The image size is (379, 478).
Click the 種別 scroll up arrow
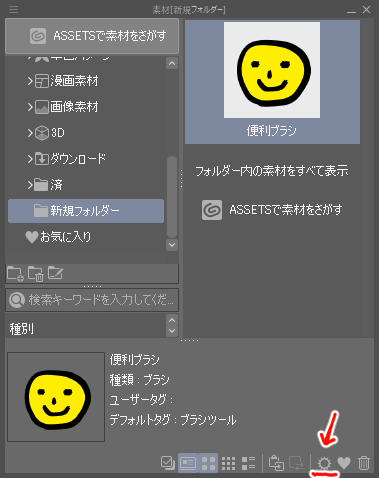tap(172, 320)
